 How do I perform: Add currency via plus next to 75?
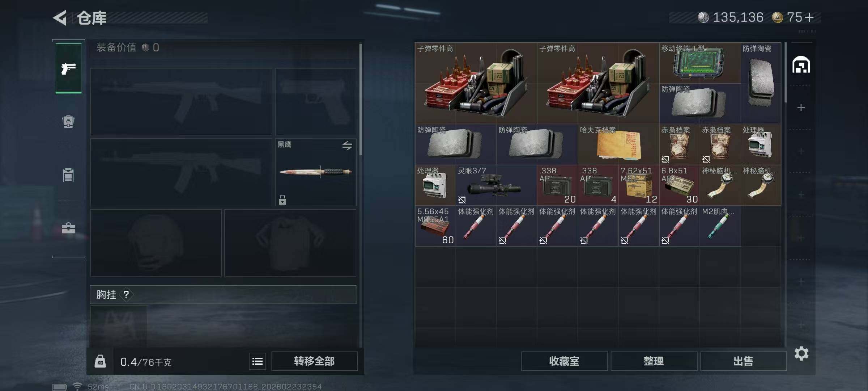pos(809,17)
